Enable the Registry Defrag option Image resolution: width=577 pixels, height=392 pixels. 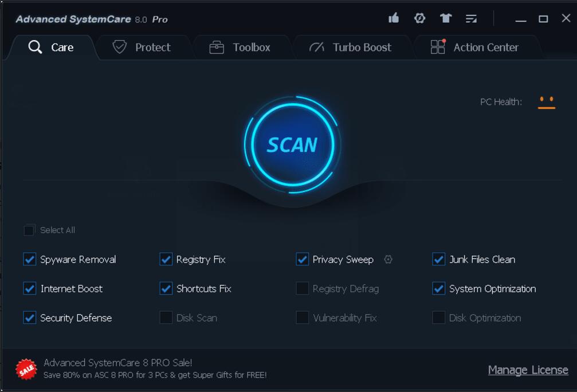point(302,289)
